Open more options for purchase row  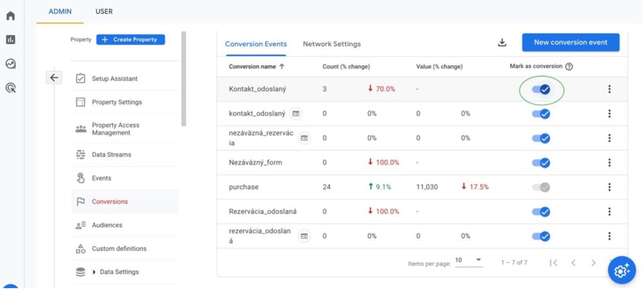pos(609,187)
